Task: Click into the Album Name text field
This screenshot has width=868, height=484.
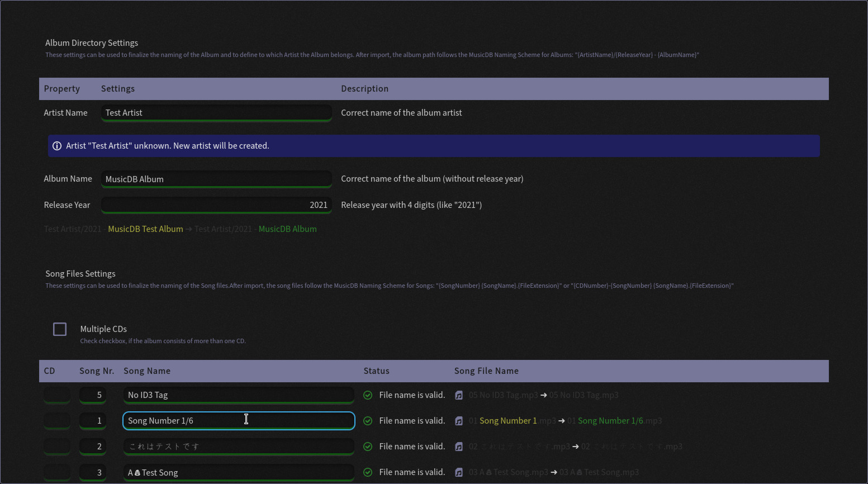Action: click(x=216, y=179)
